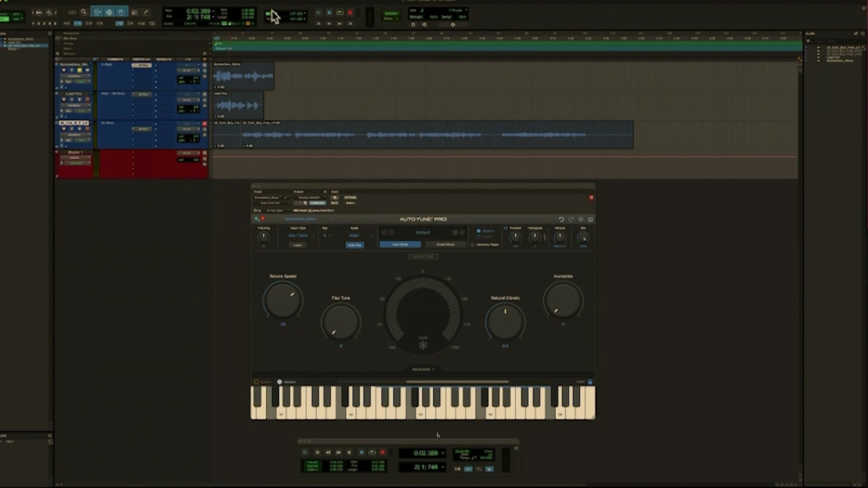
Task: Toggle the keyboard Latch lock icon
Action: (590, 382)
